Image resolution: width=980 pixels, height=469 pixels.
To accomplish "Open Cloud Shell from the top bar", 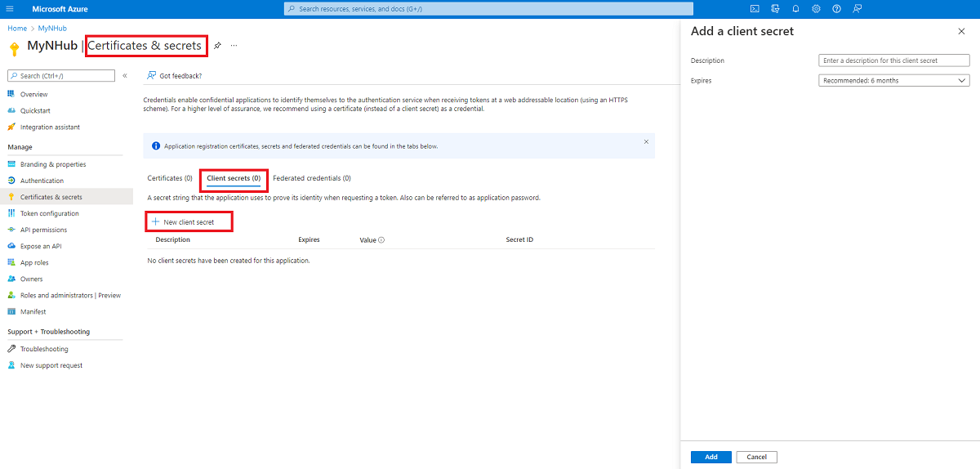I will coord(755,9).
